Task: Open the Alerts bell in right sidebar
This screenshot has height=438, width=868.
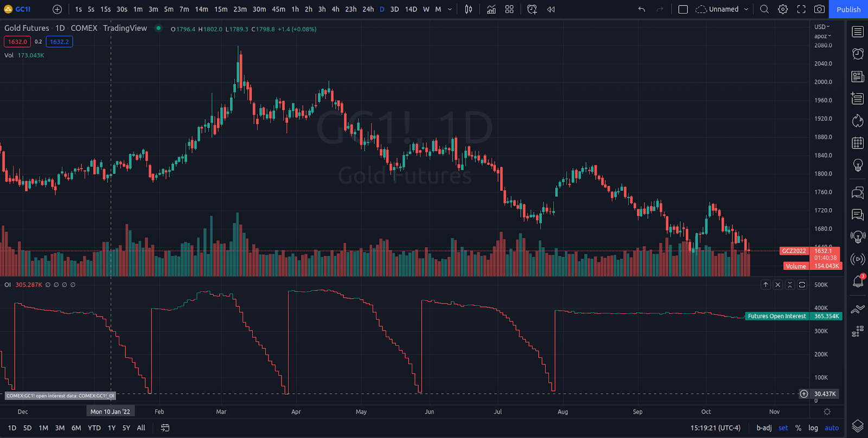Action: click(x=858, y=281)
